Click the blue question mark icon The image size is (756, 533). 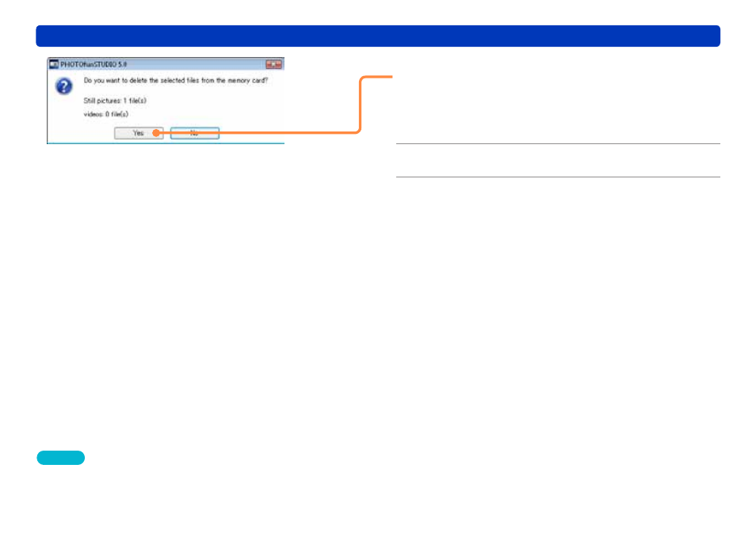(x=63, y=86)
